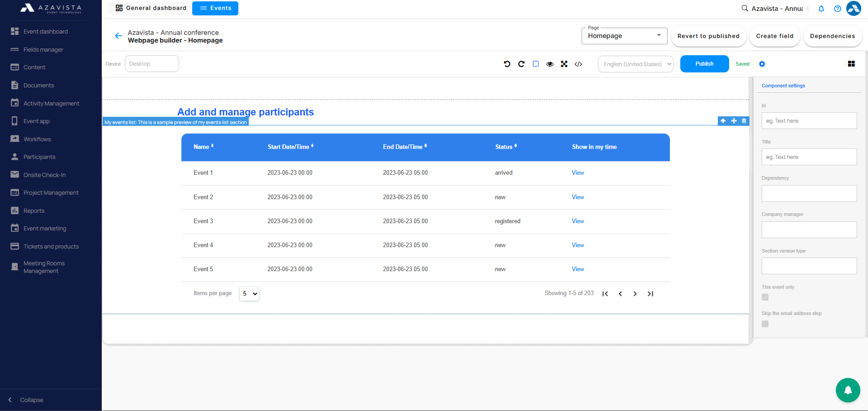Click the Title text input field

click(x=809, y=157)
